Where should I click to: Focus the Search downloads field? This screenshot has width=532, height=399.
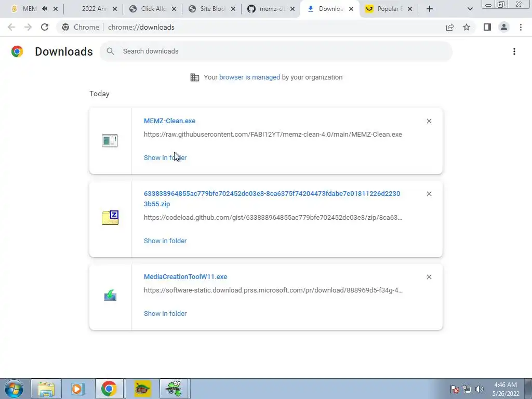[x=276, y=51]
